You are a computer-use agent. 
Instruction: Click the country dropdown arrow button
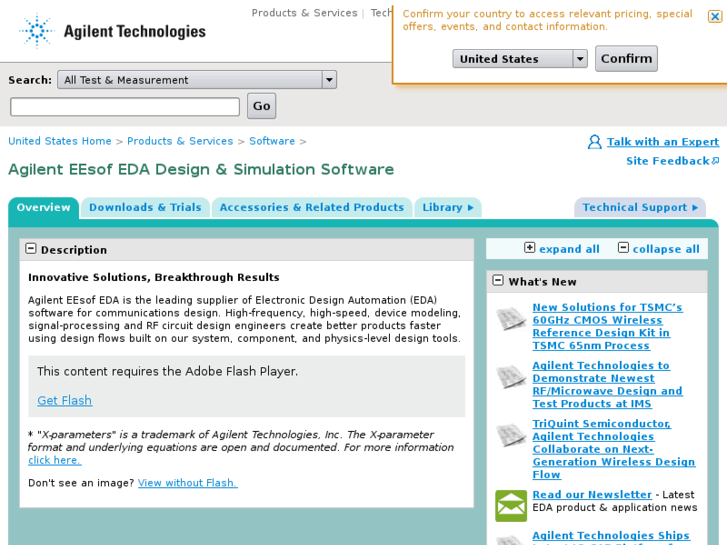pyautogui.click(x=580, y=59)
